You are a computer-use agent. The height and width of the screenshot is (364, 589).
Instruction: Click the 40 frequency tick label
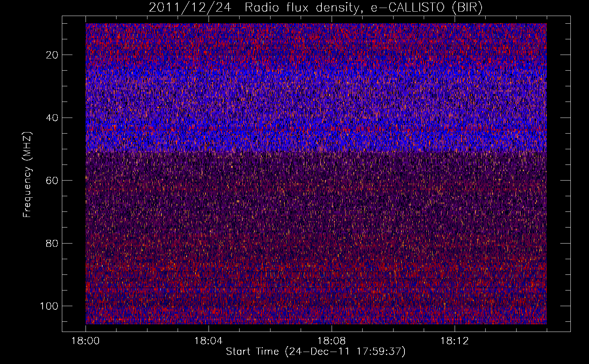click(x=52, y=118)
